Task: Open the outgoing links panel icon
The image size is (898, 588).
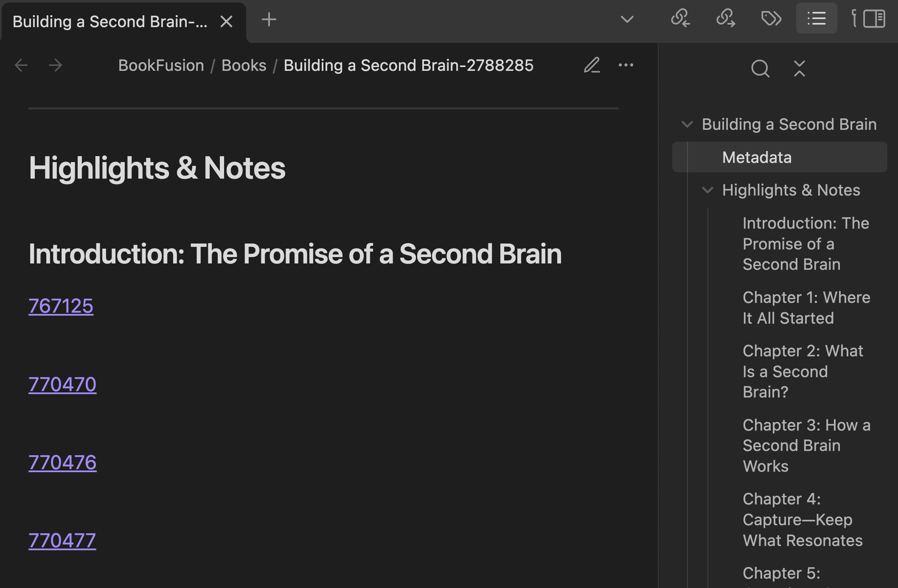Action: pyautogui.click(x=726, y=18)
